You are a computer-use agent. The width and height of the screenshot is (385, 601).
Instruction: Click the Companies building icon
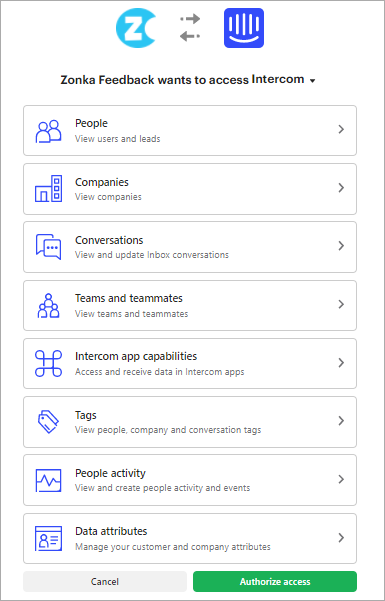48,189
